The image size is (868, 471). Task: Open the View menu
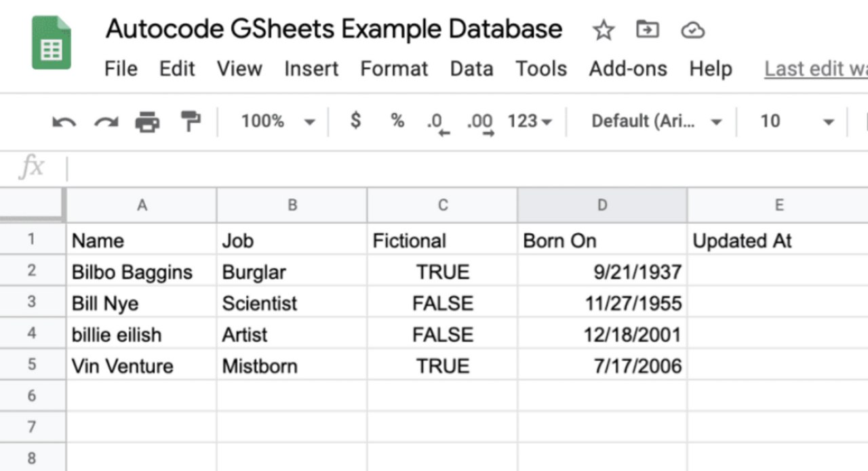pyautogui.click(x=239, y=68)
